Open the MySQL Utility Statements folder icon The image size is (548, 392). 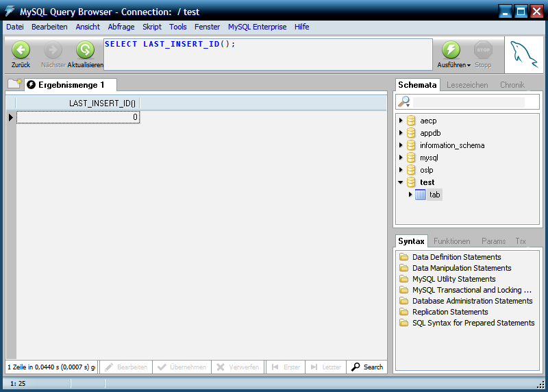pos(404,279)
